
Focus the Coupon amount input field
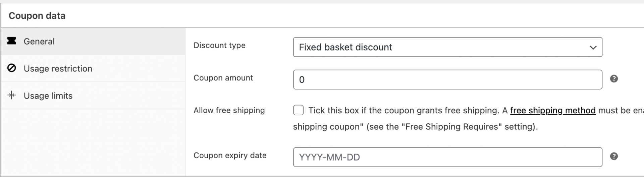447,79
